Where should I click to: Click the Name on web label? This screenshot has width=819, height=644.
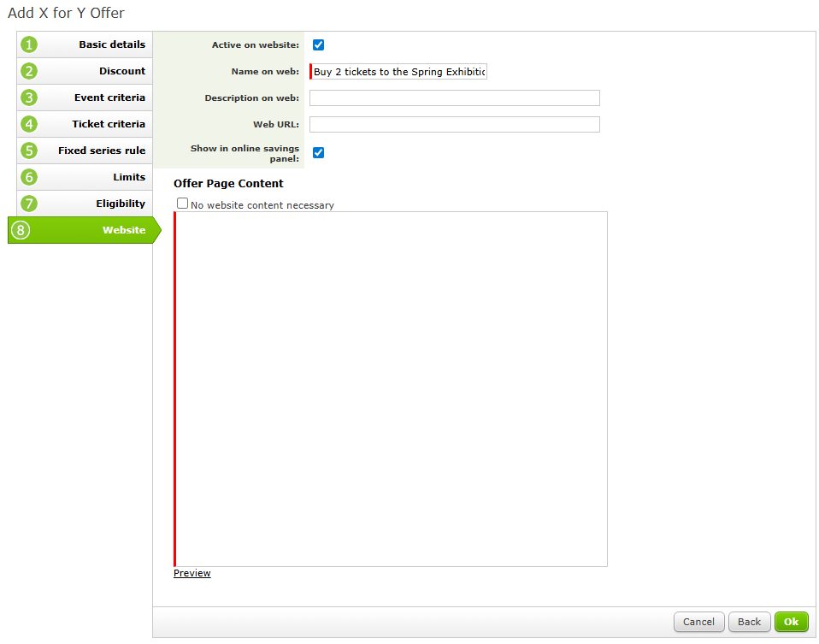pyautogui.click(x=265, y=72)
